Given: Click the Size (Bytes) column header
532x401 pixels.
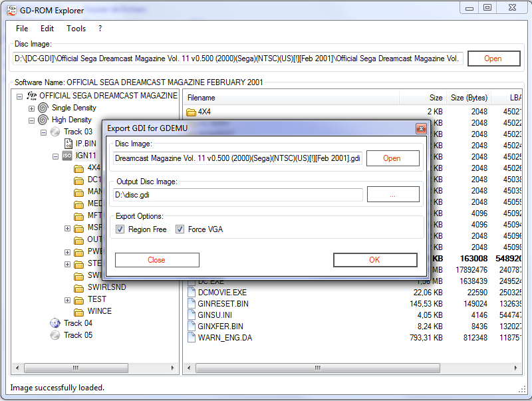Looking at the screenshot, I should point(469,98).
